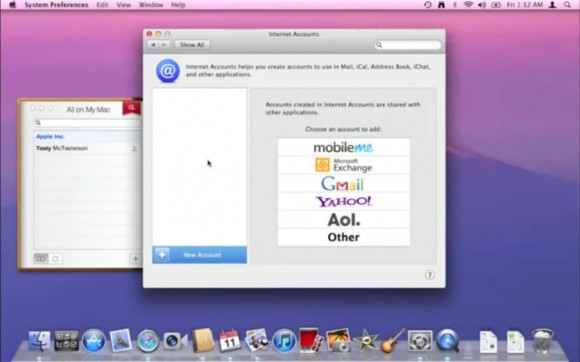The width and height of the screenshot is (580, 362).
Task: Open the Edit menu
Action: tap(102, 5)
